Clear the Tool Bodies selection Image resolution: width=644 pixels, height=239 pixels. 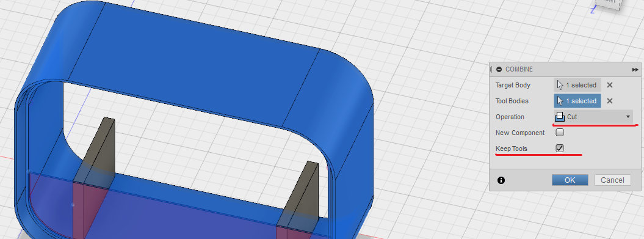[610, 101]
